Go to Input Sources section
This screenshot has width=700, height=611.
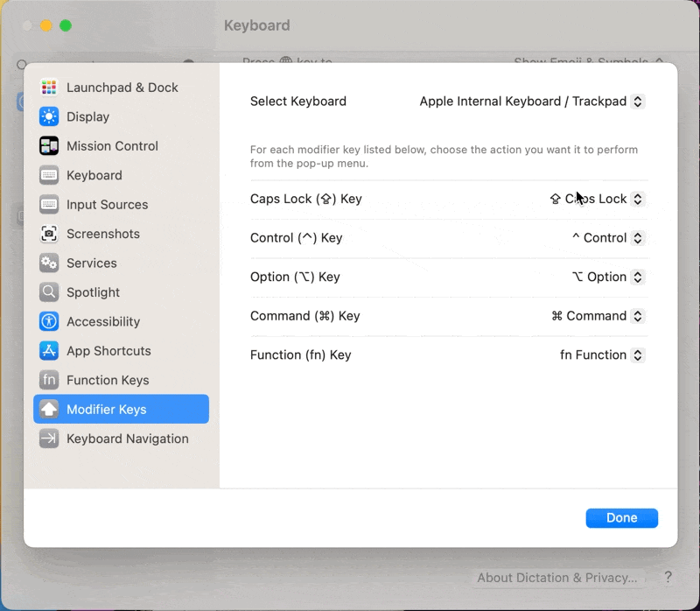point(107,205)
